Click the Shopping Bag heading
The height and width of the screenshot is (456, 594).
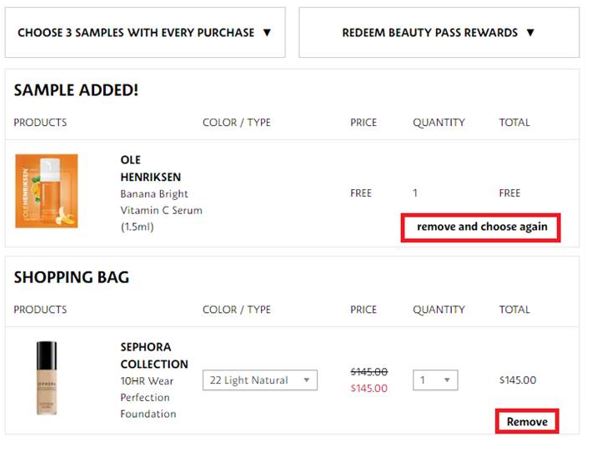click(x=72, y=277)
